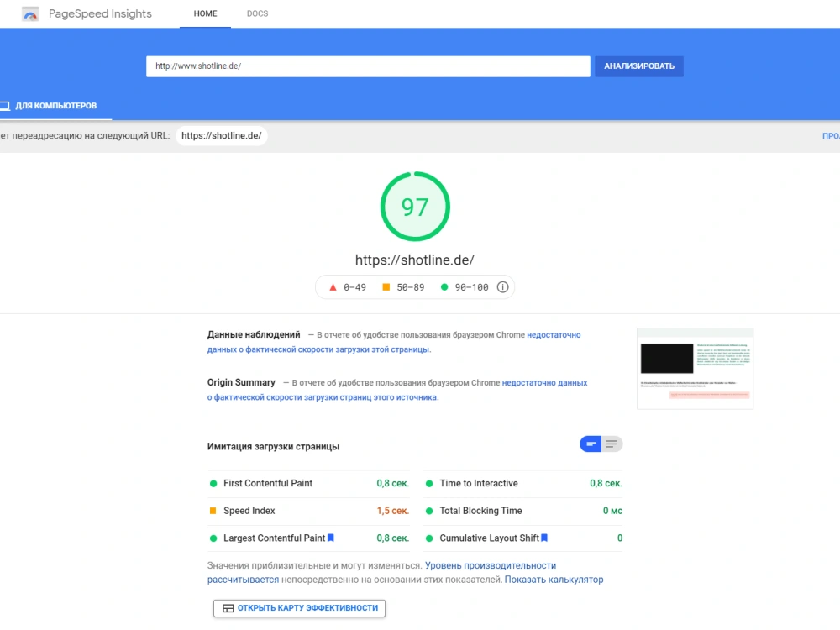
Task: Click the red triangle 0–49 legend icon
Action: pyautogui.click(x=333, y=287)
